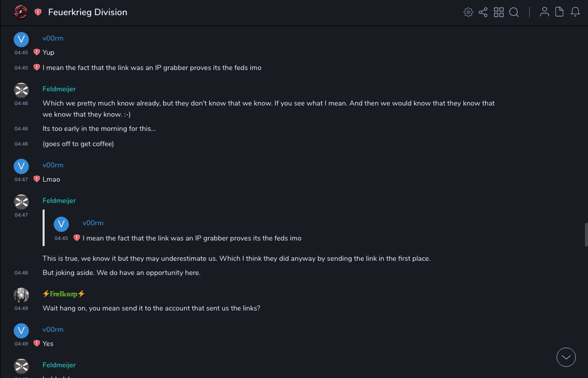Open the files document icon
Screen dimensions: 588x378
point(560,12)
